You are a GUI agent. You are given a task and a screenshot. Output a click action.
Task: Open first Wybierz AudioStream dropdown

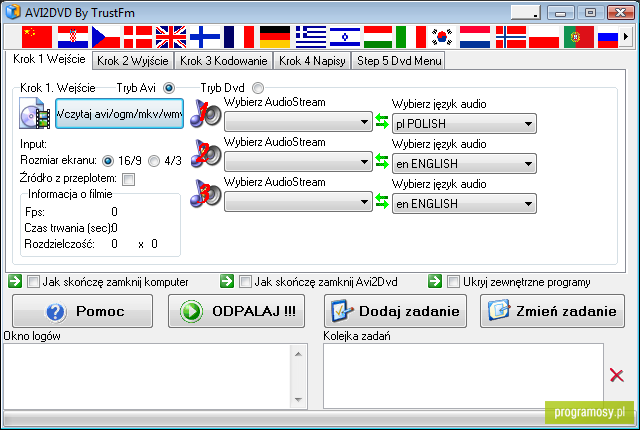[298, 122]
